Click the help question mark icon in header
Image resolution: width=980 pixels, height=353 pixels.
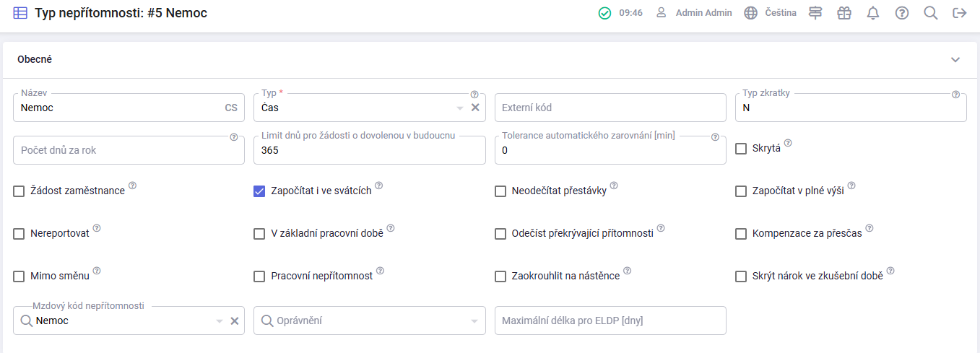point(902,13)
